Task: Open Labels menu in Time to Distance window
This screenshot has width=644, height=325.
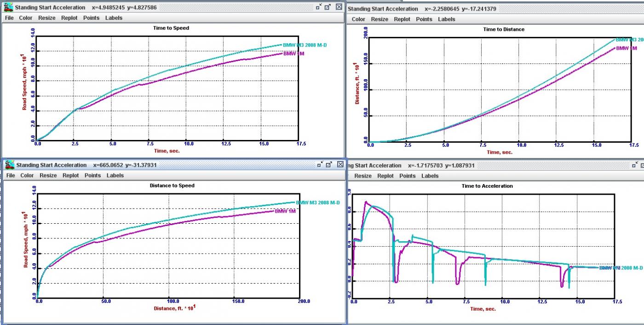Action: 446,19
